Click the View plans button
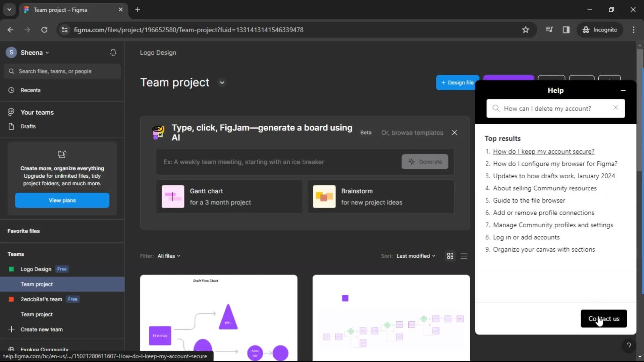644x362 pixels. 62,200
